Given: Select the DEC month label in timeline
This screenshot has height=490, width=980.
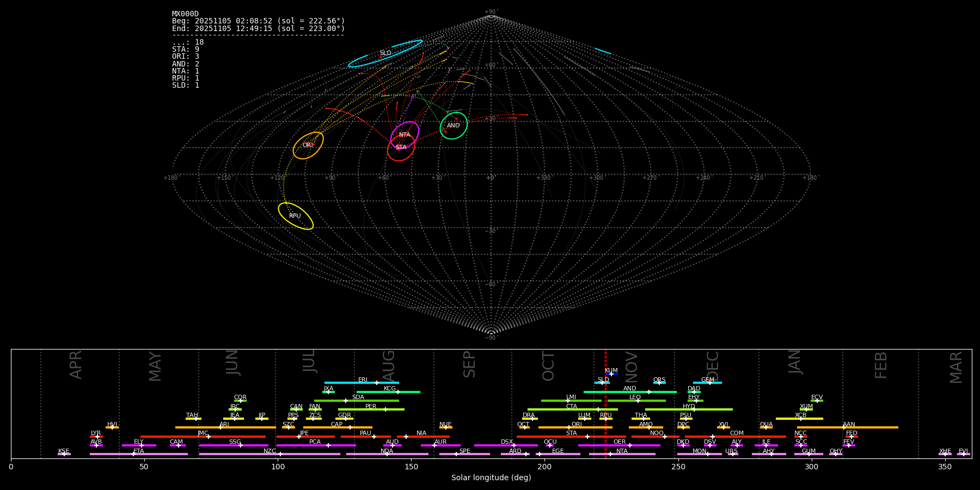Looking at the screenshot, I should pos(713,366).
